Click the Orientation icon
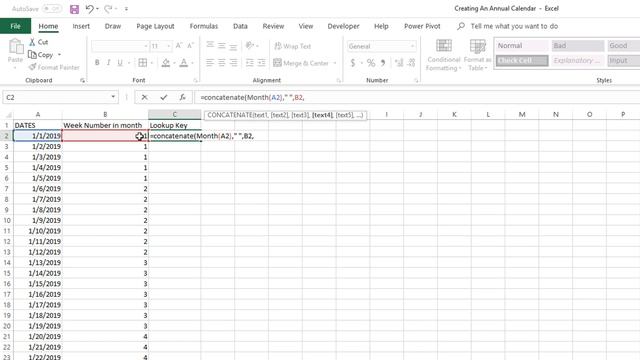The width and height of the screenshot is (640, 360). point(250,45)
